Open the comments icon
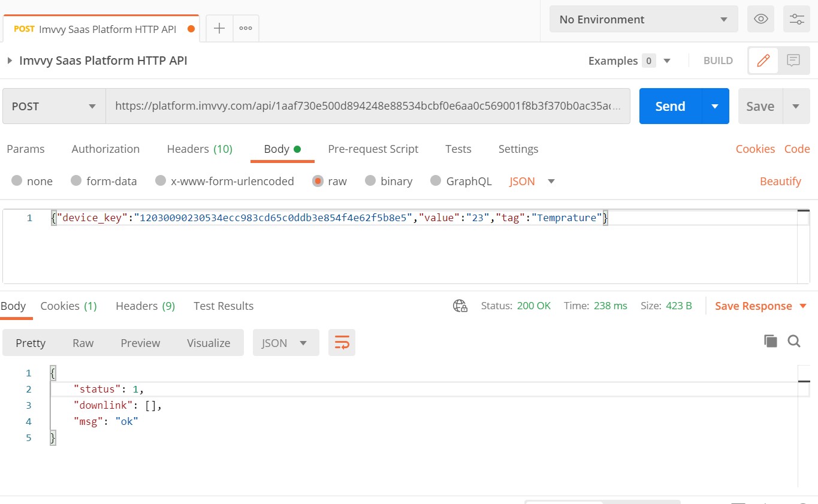818x504 pixels. tap(794, 61)
